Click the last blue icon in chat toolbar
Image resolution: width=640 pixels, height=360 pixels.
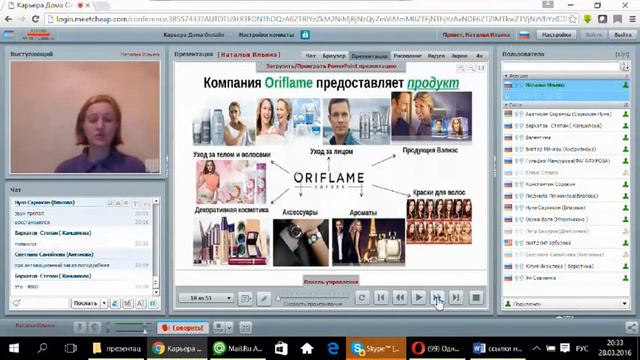point(153,303)
